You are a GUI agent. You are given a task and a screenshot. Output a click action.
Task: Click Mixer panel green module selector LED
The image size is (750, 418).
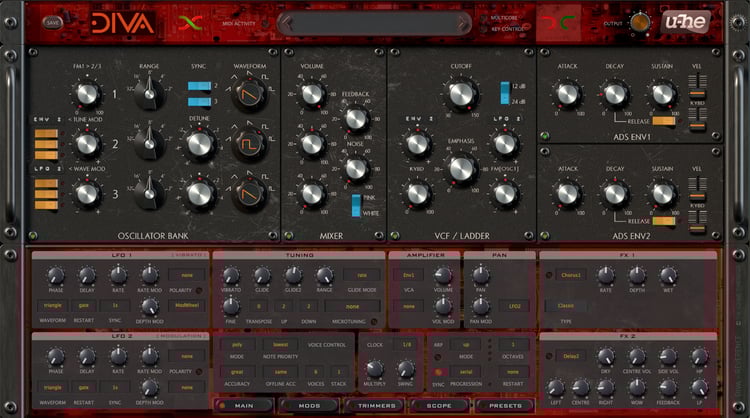click(288, 235)
